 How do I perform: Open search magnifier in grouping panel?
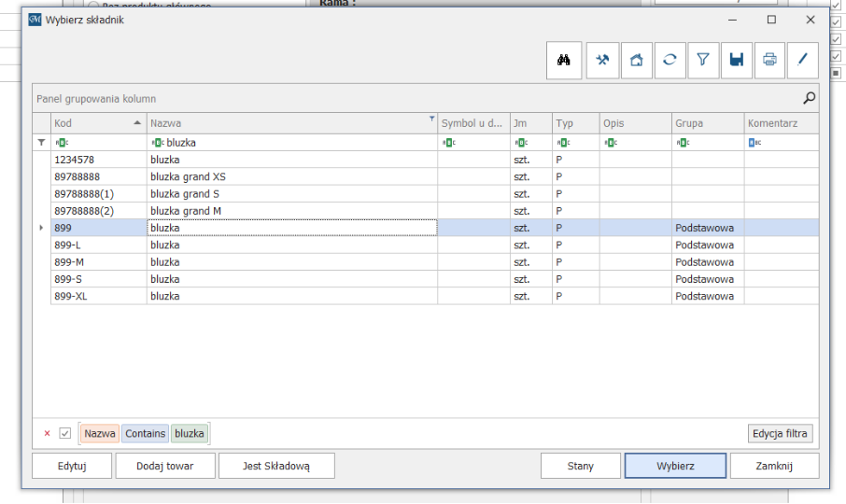pyautogui.click(x=809, y=98)
